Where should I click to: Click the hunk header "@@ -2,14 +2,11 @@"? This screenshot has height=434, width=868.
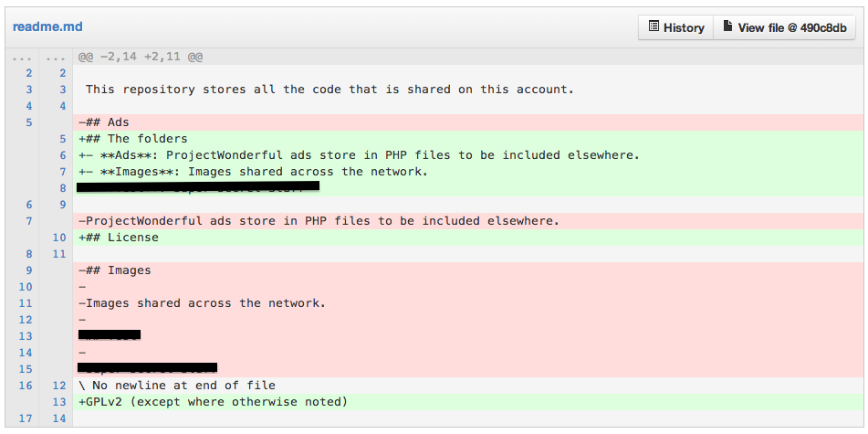click(140, 57)
